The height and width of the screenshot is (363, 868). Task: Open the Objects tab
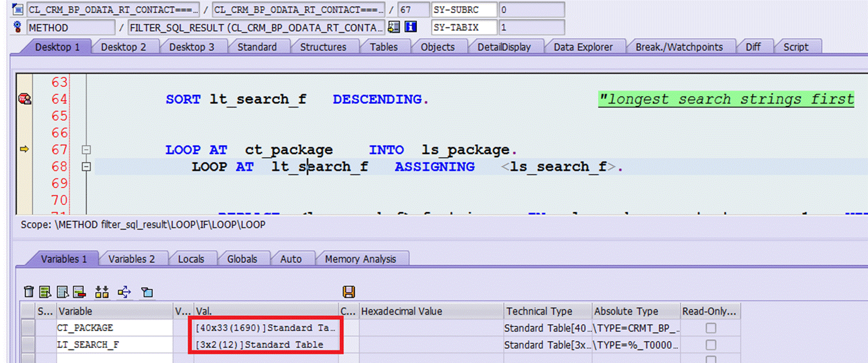(437, 47)
